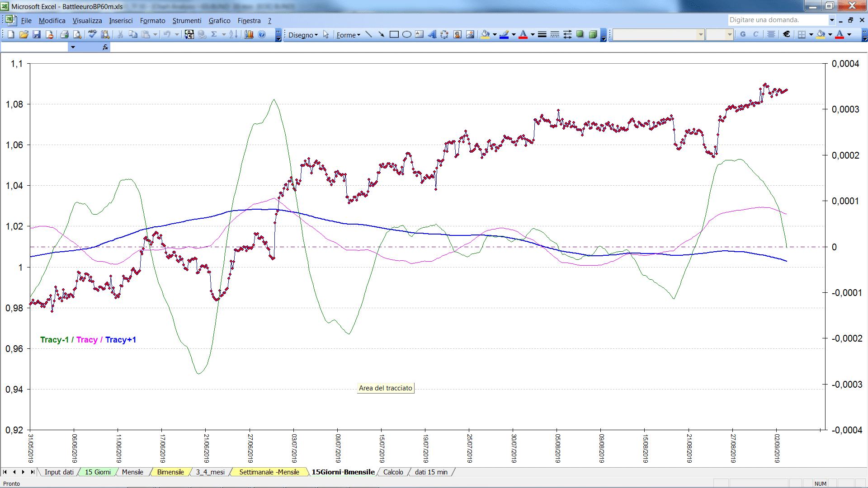Open line style options
This screenshot has height=488, width=868.
(x=542, y=34)
